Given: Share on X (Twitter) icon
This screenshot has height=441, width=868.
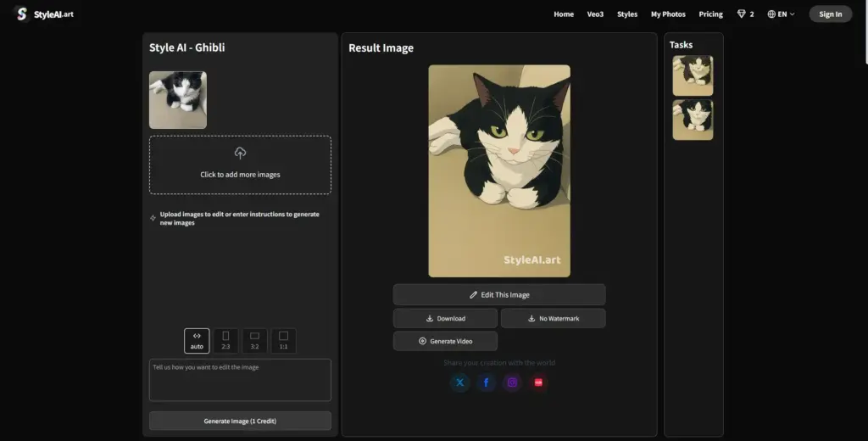Looking at the screenshot, I should [459, 382].
